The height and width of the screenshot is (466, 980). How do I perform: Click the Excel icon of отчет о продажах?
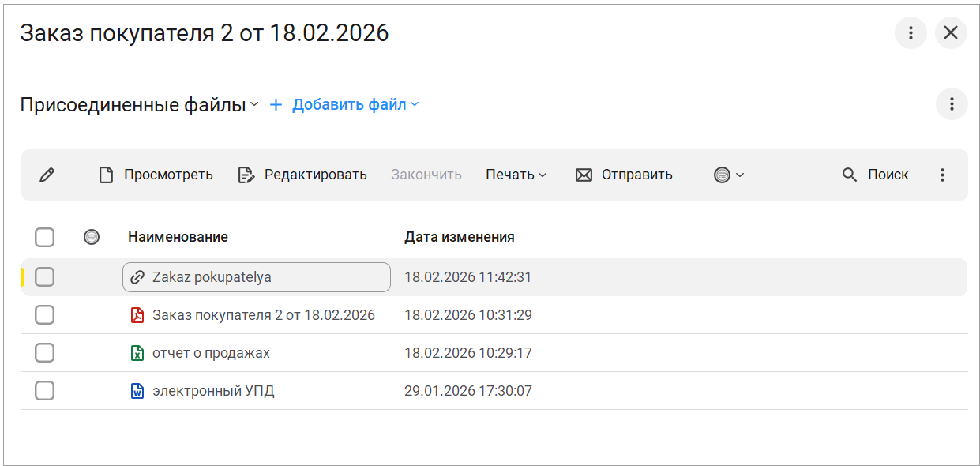(137, 353)
